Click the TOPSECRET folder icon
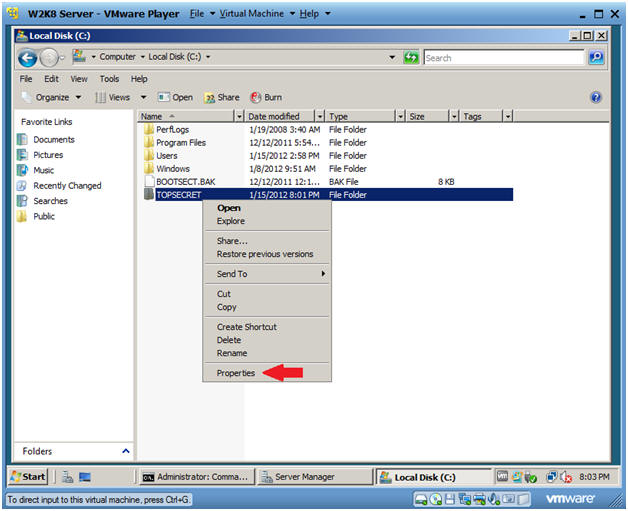Screen dimensions: 628x511 pos(149,195)
